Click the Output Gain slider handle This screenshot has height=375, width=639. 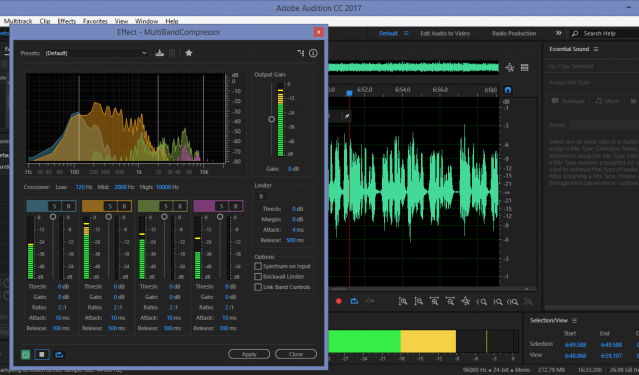(271, 119)
